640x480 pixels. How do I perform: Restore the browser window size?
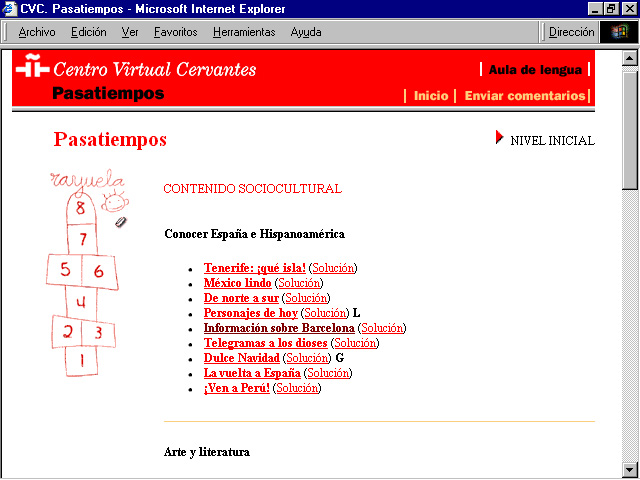611,9
